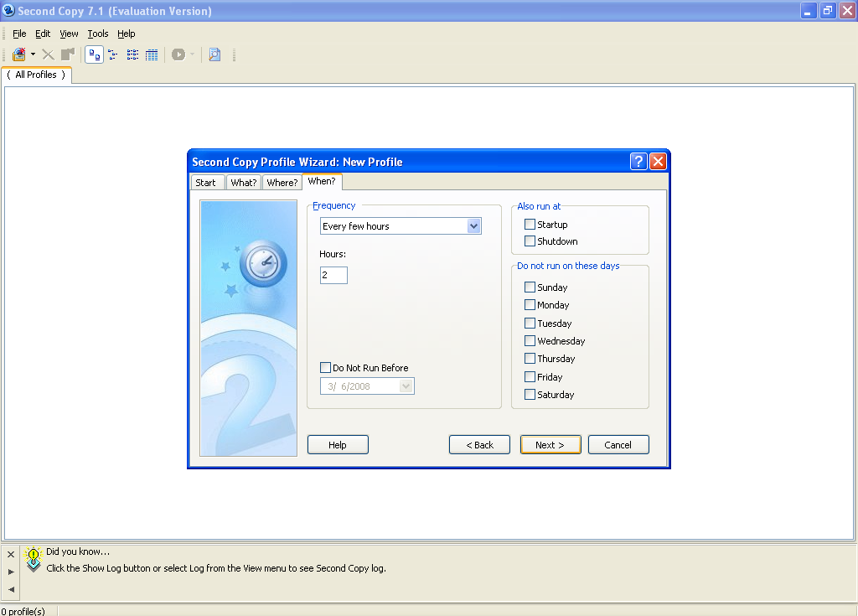Screen dimensions: 858x616
Task: Expand the Frequency dropdown
Action: tap(474, 226)
